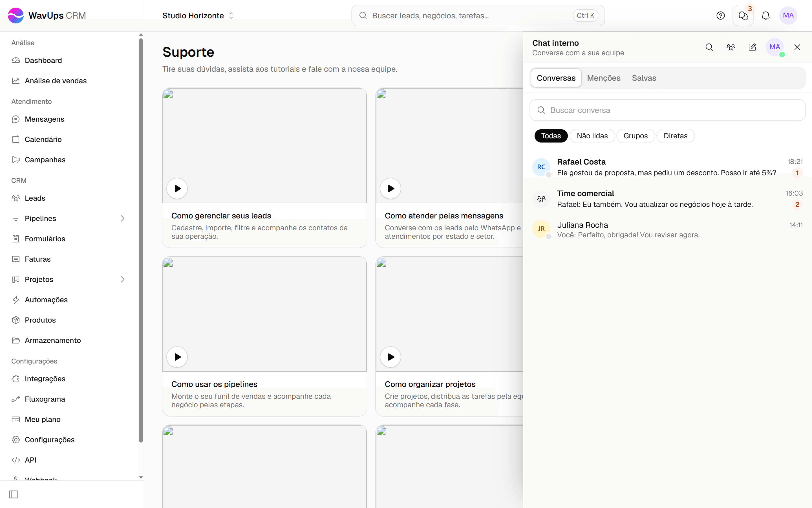The height and width of the screenshot is (508, 812).
Task: Open the Studio Horizonte workspace switcher
Action: point(198,16)
